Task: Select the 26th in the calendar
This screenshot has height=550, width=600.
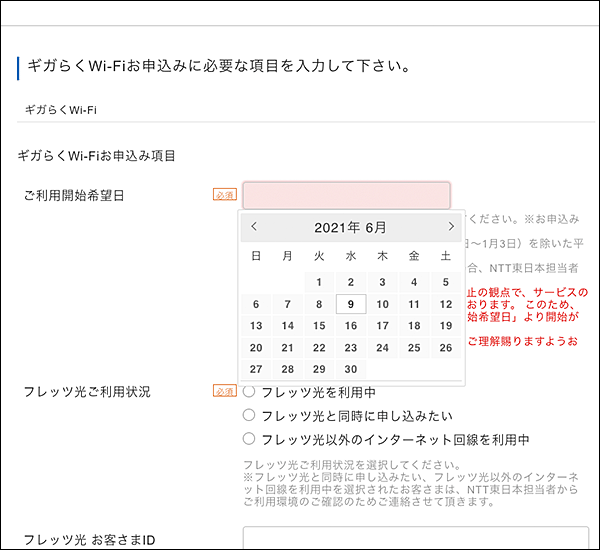Action: [x=446, y=348]
